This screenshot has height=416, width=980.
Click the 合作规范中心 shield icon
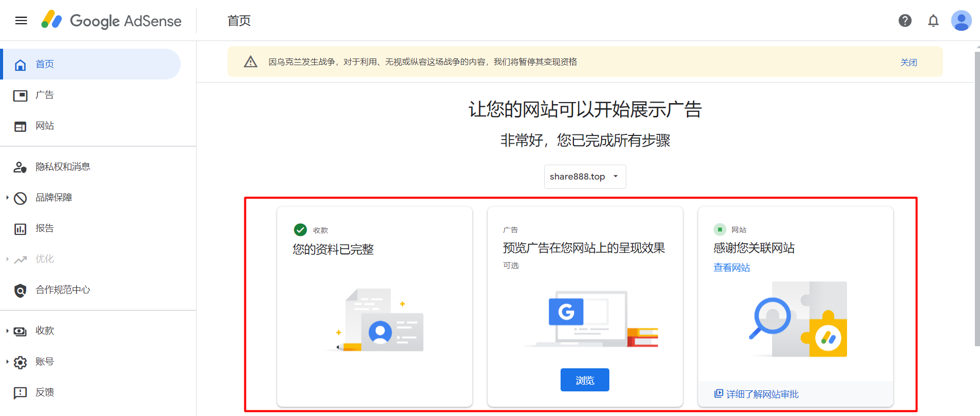pos(21,290)
